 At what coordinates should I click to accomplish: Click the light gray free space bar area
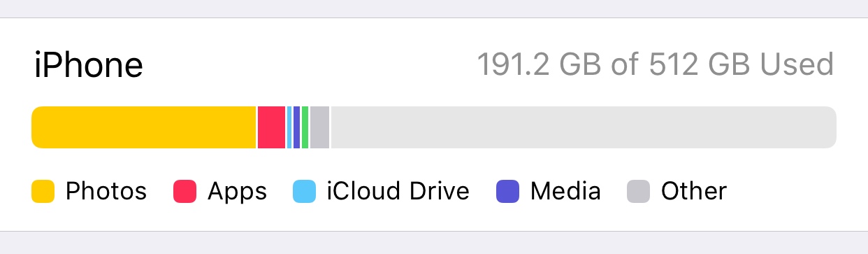584,127
